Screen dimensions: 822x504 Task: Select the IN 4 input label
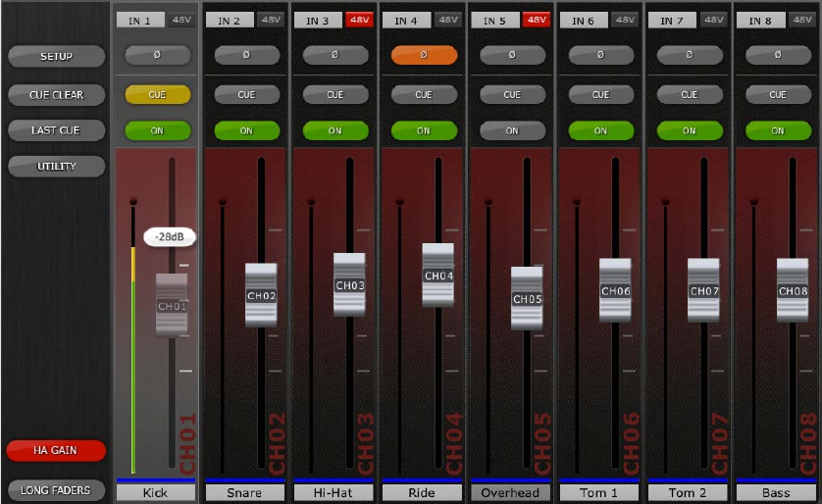click(x=407, y=21)
